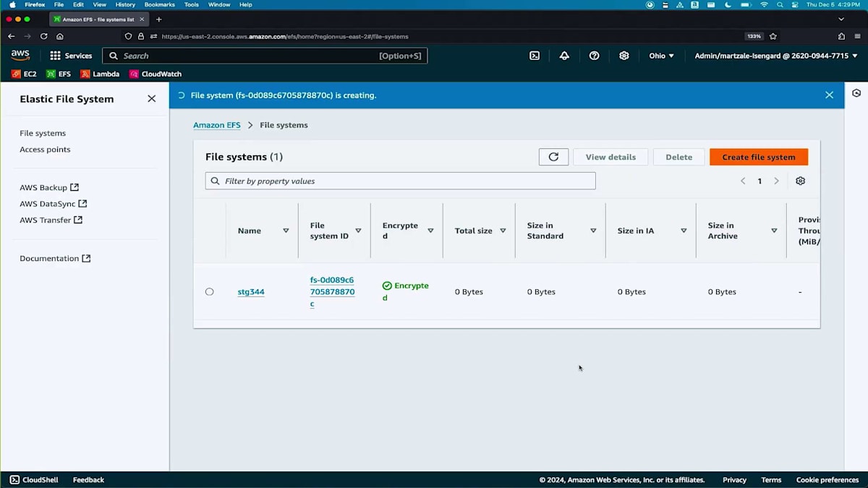
Task: Dismiss the file system creating banner
Action: [829, 95]
